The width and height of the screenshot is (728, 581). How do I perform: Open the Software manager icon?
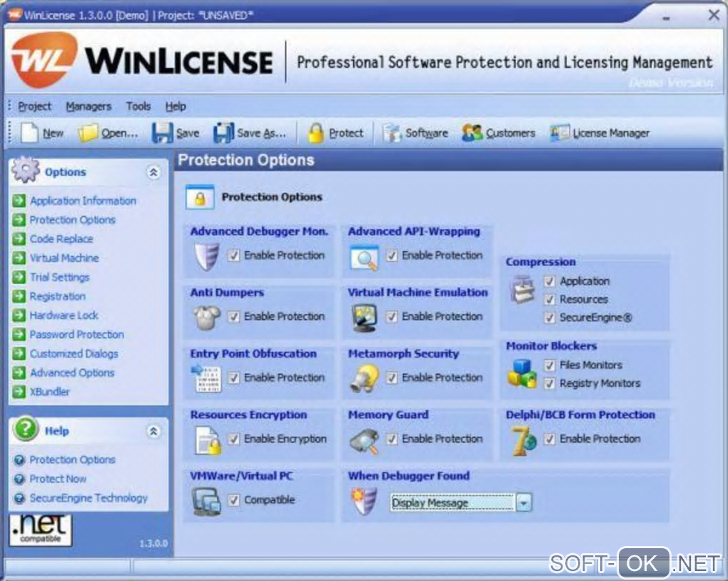391,133
